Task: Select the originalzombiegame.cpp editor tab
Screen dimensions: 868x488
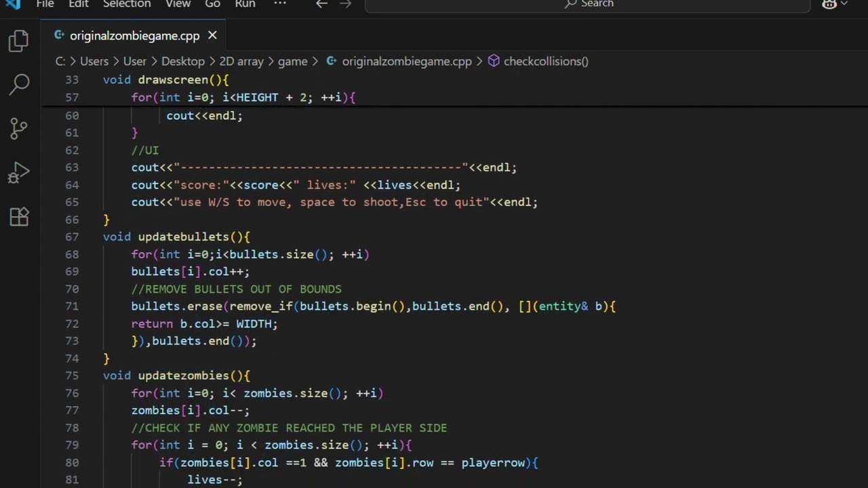Action: click(x=134, y=35)
